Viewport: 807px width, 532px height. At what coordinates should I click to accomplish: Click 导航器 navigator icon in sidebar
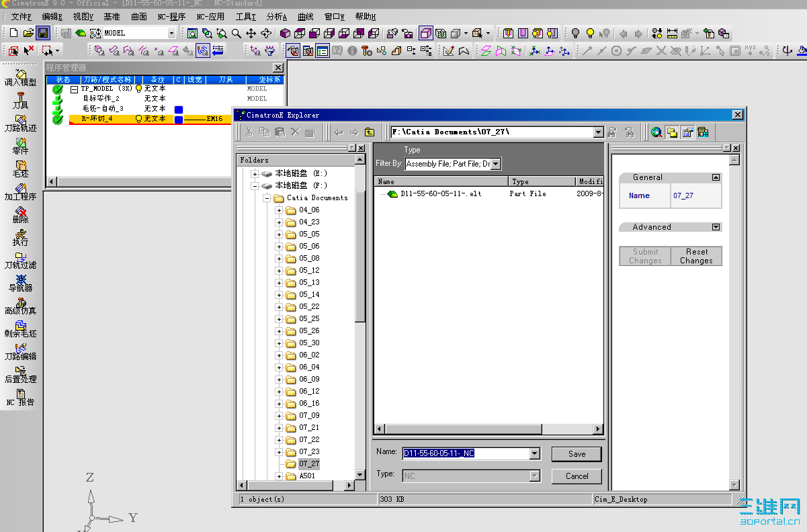(20, 283)
